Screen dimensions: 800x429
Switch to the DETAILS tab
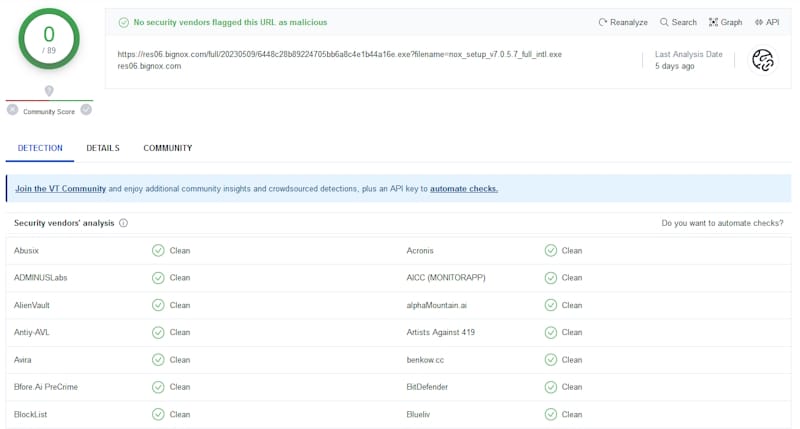pos(103,148)
